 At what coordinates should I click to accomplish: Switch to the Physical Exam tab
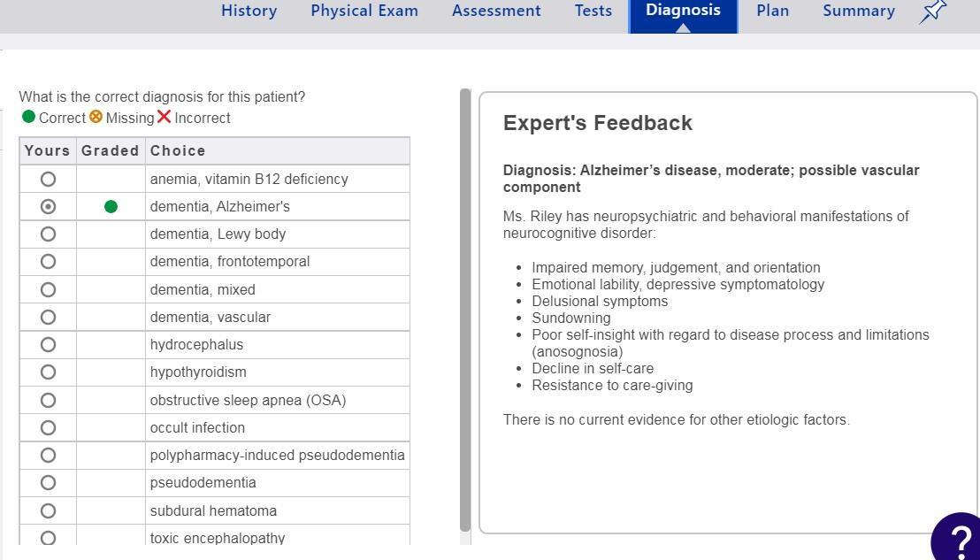click(364, 12)
